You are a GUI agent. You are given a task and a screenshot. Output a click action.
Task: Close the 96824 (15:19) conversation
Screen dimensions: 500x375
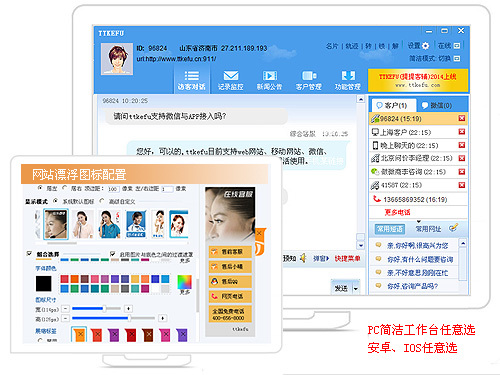tap(462, 118)
